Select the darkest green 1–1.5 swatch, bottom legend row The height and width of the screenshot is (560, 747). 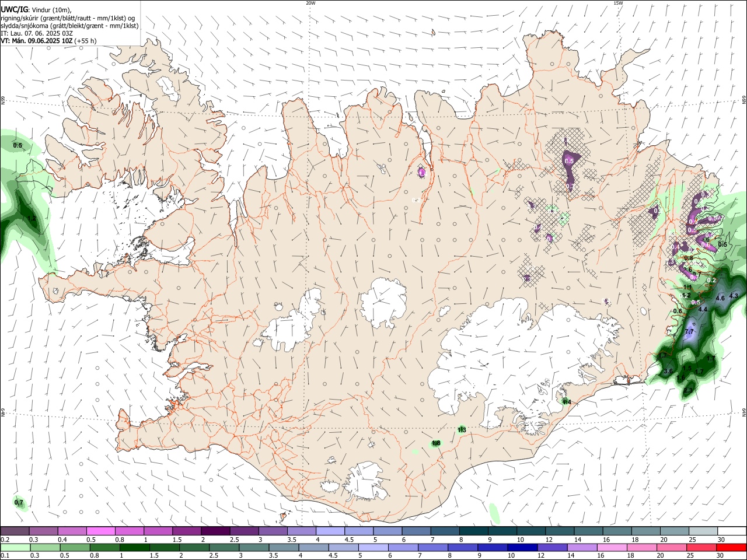click(x=134, y=547)
